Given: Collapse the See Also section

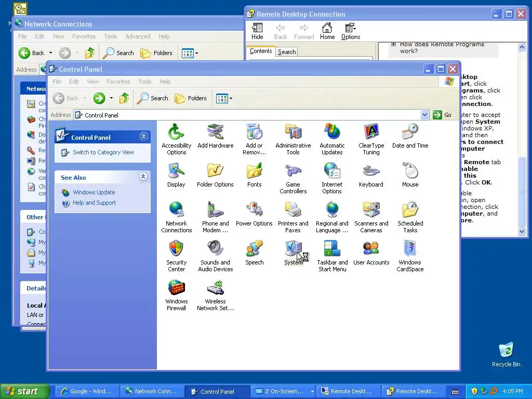Looking at the screenshot, I should [x=143, y=177].
